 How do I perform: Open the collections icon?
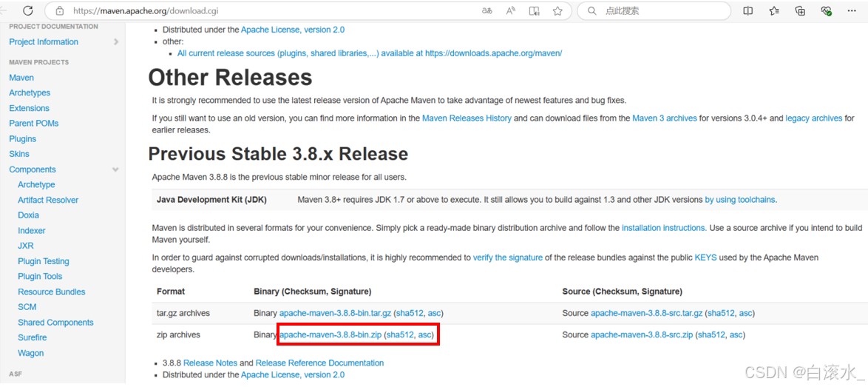click(800, 10)
